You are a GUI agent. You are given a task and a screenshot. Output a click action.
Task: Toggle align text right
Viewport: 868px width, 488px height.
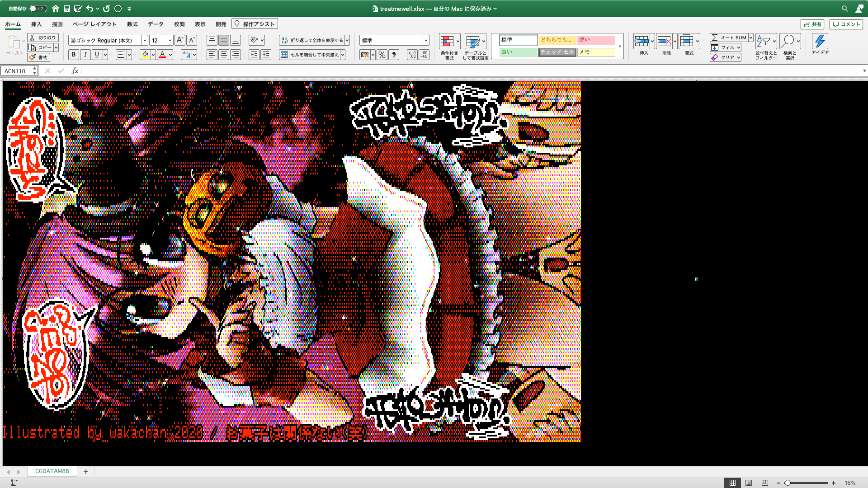(235, 55)
